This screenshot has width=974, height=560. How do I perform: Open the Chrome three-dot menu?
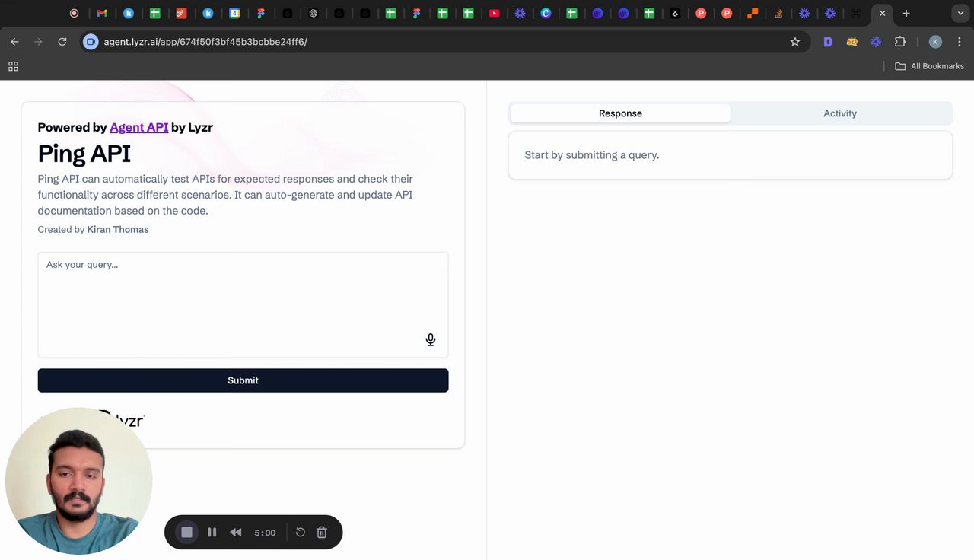click(959, 42)
